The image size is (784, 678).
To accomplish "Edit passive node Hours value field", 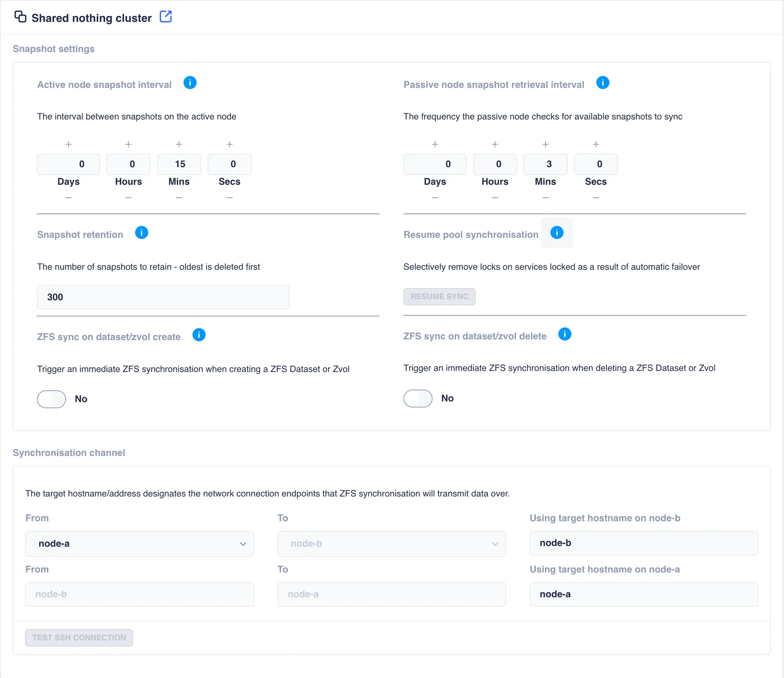I will pyautogui.click(x=495, y=164).
